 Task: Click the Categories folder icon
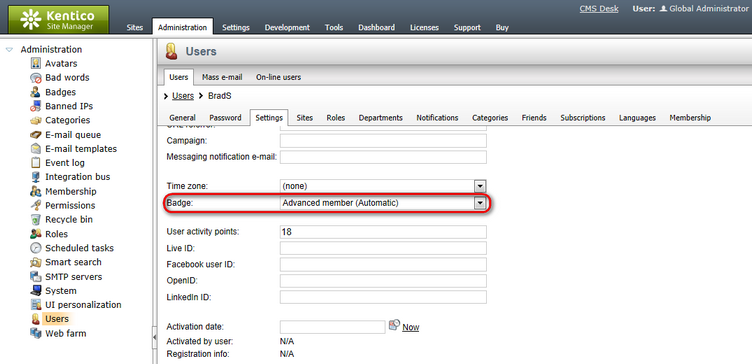tap(35, 120)
